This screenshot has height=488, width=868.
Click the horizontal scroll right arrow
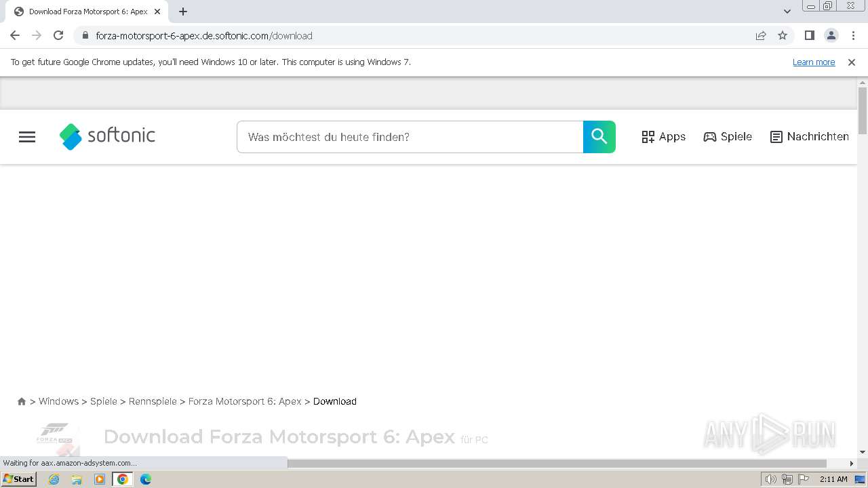(852, 464)
